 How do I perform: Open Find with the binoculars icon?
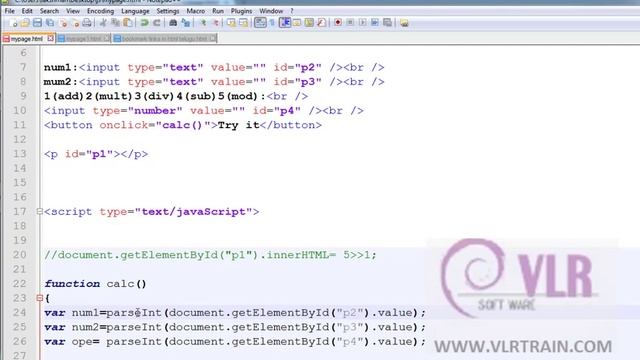pos(173,23)
